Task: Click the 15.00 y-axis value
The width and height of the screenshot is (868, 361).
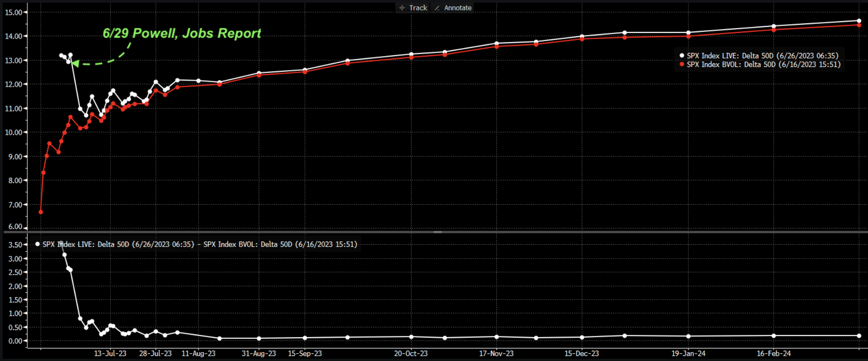Action: click(x=13, y=12)
